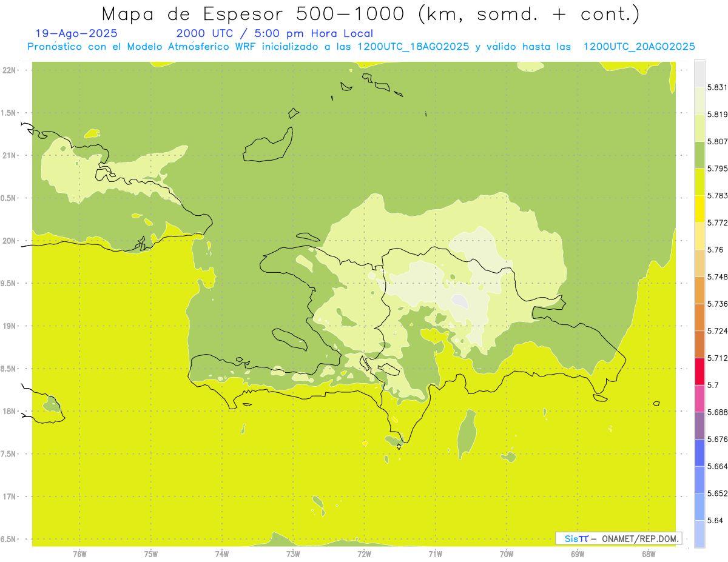
Task: Click the "20N" latitude label
Action: (x=10, y=241)
